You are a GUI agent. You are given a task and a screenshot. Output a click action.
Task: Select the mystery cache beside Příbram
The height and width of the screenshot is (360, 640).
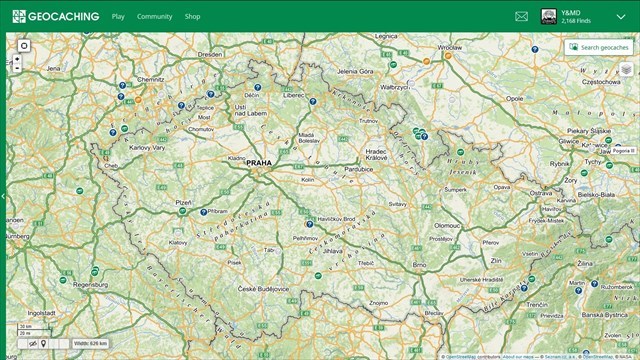pos(203,212)
